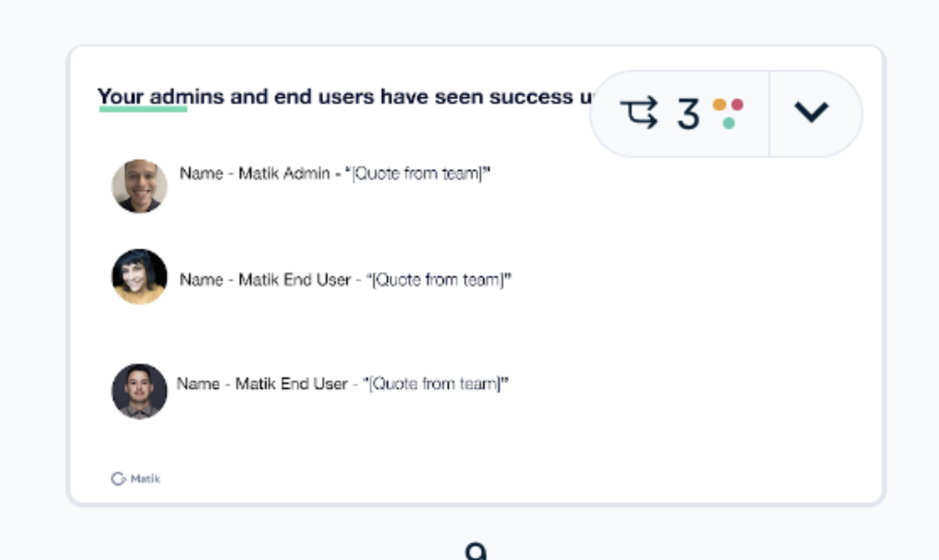Click the Matik Admin quote text
The height and width of the screenshot is (560, 939).
click(335, 173)
